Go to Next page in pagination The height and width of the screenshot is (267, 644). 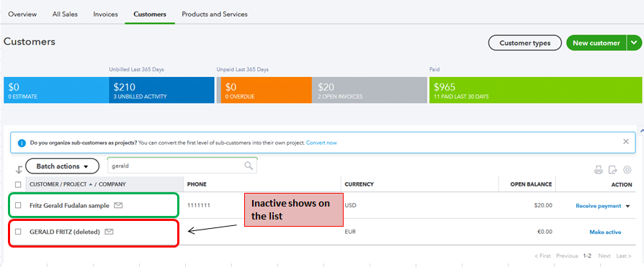[x=604, y=256]
